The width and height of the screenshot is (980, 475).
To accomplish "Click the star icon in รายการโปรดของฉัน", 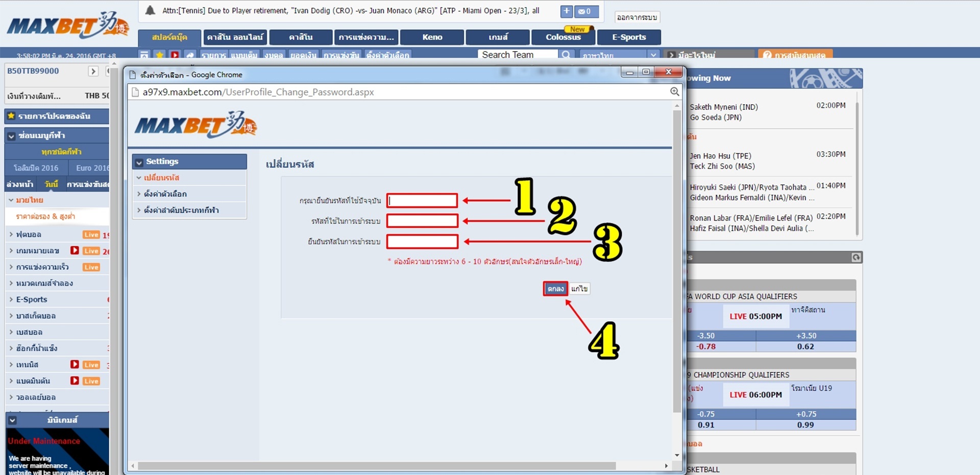I will pos(11,116).
